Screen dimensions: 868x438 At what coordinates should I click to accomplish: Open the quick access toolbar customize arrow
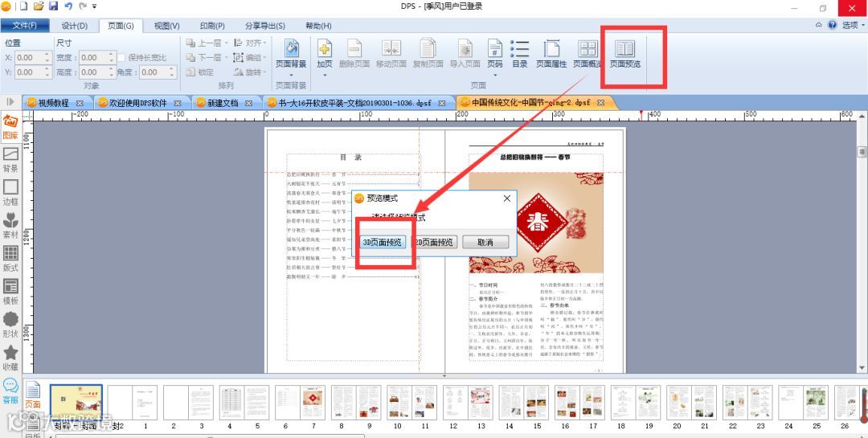(x=94, y=6)
